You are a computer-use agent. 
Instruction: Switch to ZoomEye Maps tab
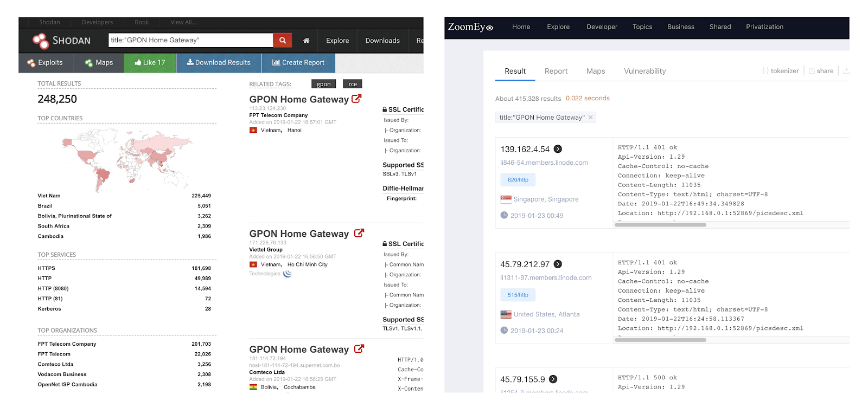pos(596,71)
